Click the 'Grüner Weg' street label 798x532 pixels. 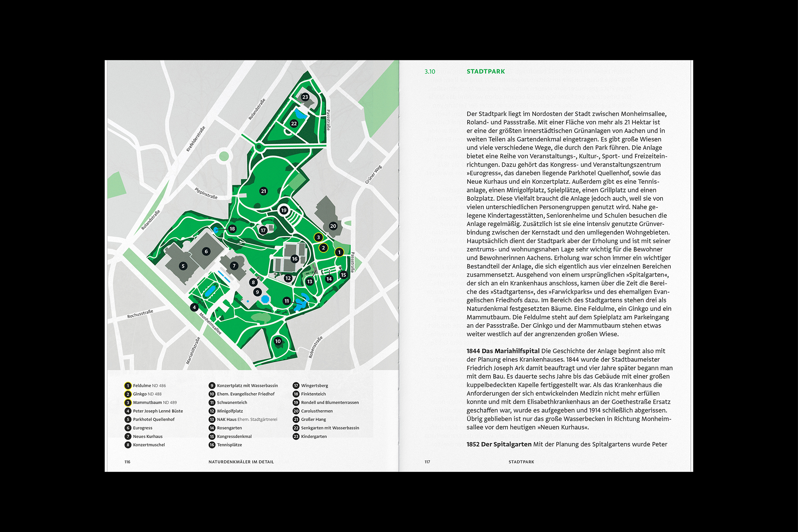pos(373,175)
